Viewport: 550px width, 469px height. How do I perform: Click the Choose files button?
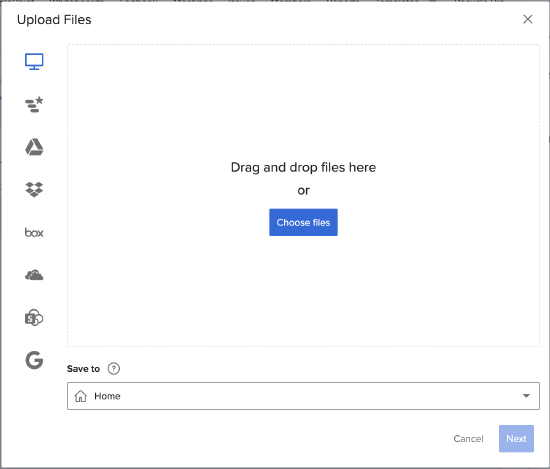(x=303, y=222)
